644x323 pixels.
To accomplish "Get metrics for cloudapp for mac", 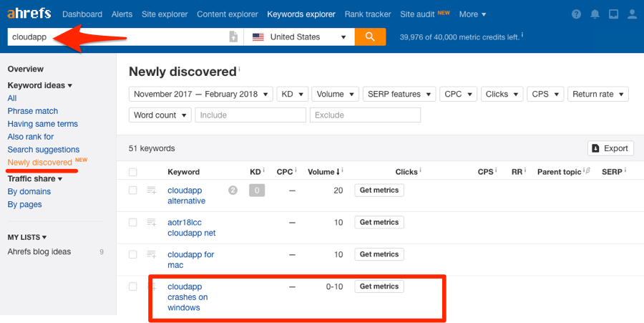I will 379,254.
